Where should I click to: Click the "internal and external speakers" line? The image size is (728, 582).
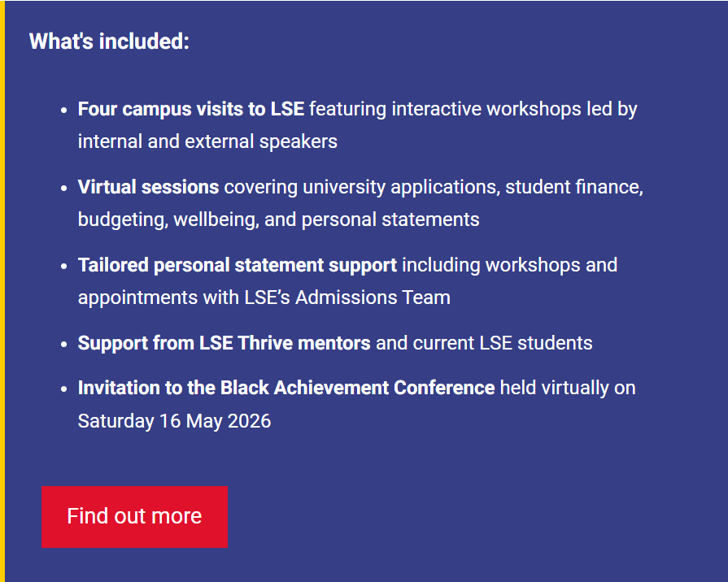207,141
